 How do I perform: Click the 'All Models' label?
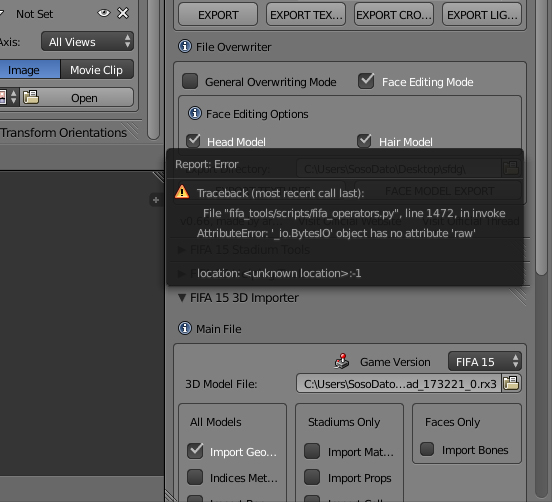215,422
